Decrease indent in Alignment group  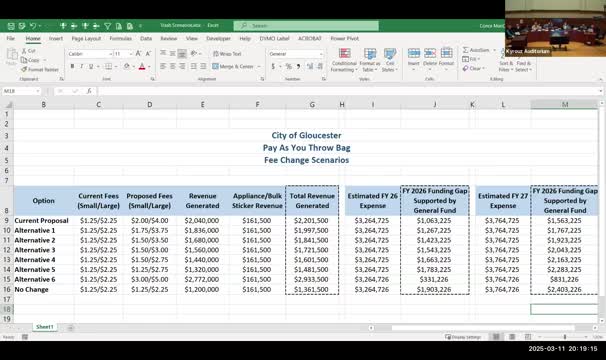[194, 66]
